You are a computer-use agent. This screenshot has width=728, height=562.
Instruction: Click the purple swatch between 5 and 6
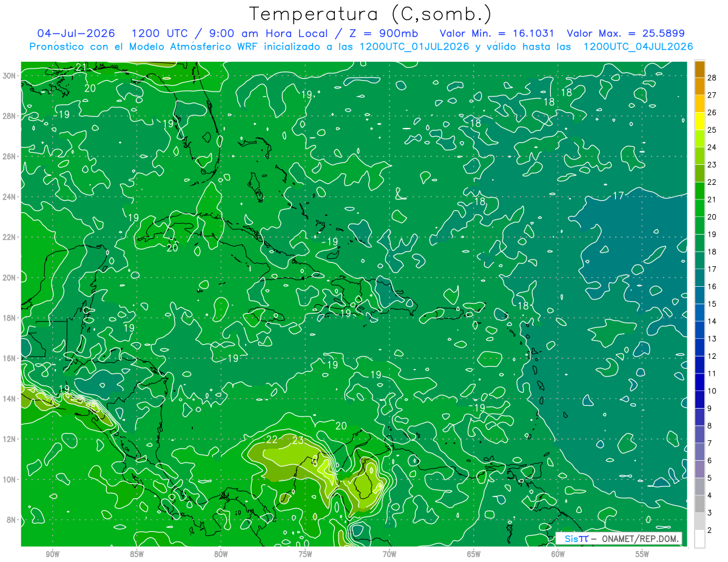click(699, 469)
